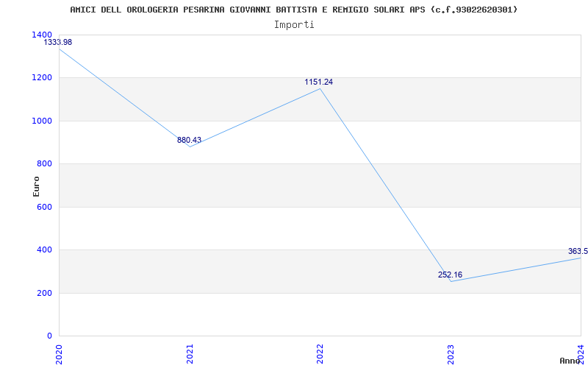The width and height of the screenshot is (588, 368).
Task: Click the 2024 x-axis label
Action: (581, 354)
